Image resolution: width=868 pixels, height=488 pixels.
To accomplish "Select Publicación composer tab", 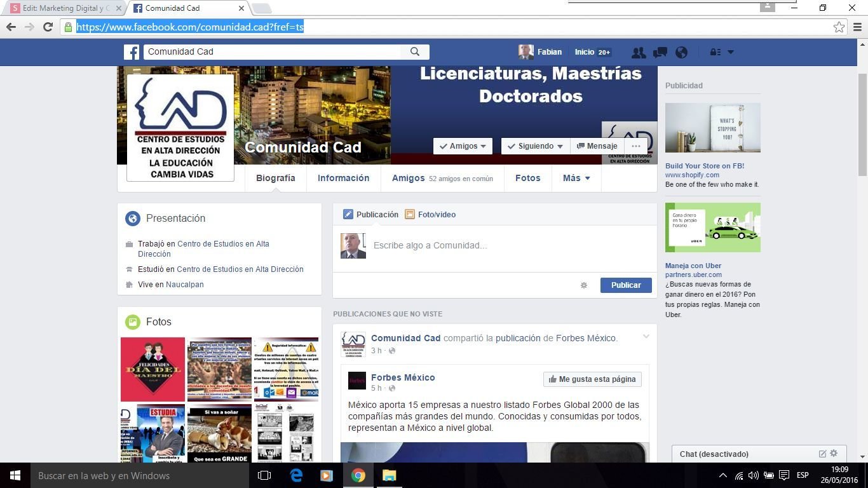I will tap(371, 215).
